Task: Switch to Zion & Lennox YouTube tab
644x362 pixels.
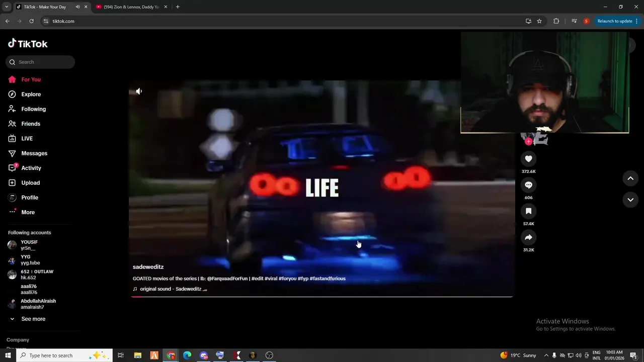Action: [x=131, y=7]
